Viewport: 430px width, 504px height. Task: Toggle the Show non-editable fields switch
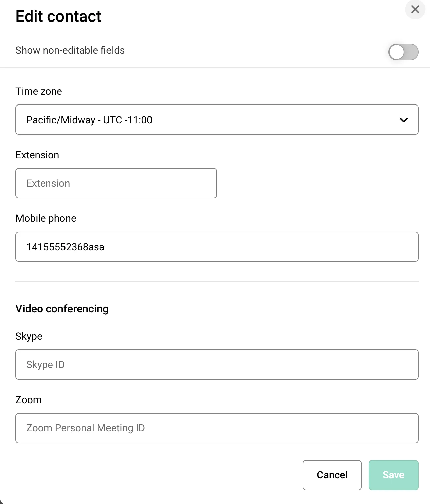click(x=403, y=52)
